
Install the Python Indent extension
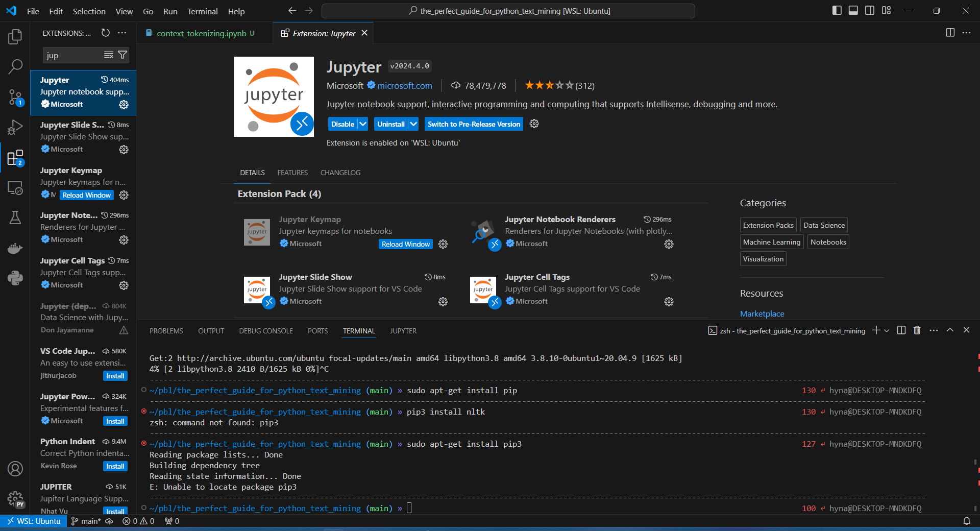click(115, 466)
